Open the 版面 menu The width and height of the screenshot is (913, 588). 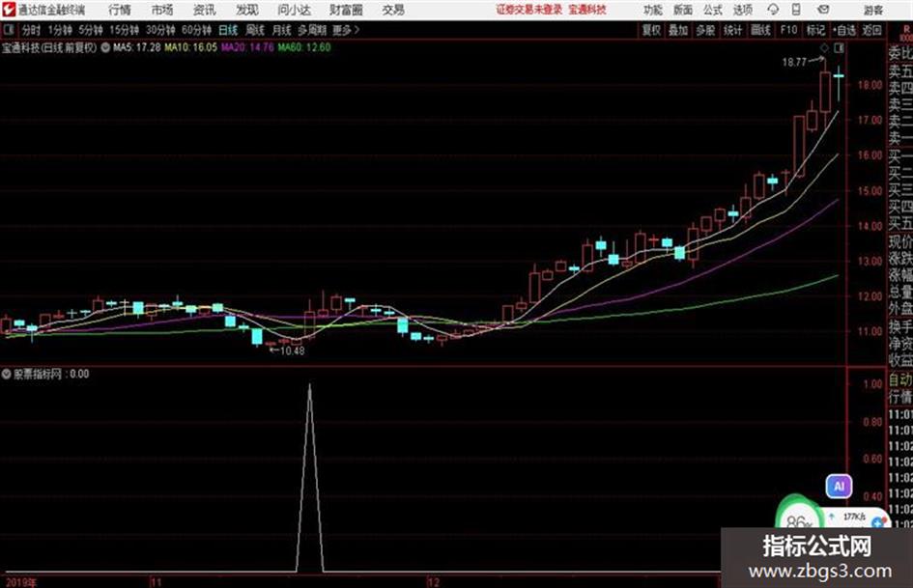tap(683, 10)
